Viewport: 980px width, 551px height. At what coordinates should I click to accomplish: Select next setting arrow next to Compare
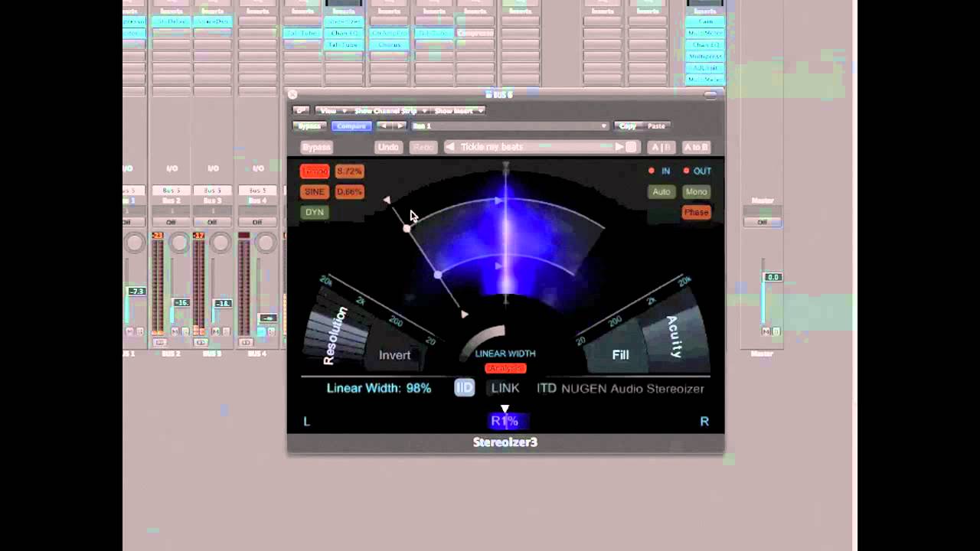399,126
